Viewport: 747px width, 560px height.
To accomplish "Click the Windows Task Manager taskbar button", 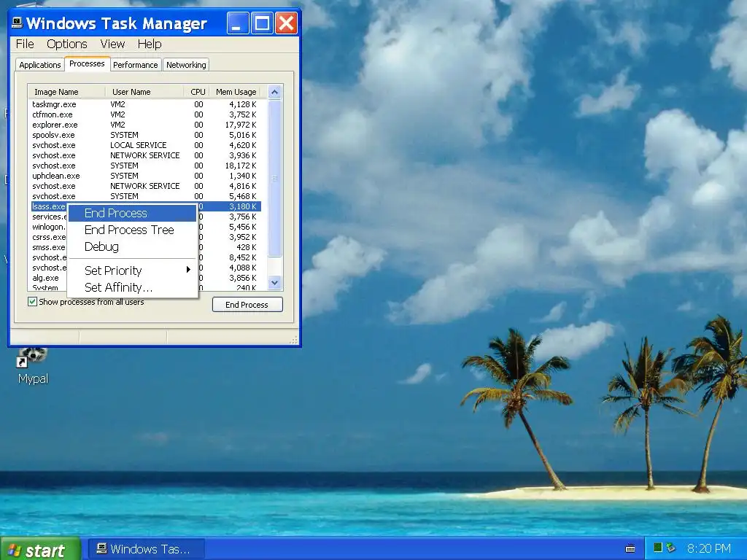I will [145, 549].
